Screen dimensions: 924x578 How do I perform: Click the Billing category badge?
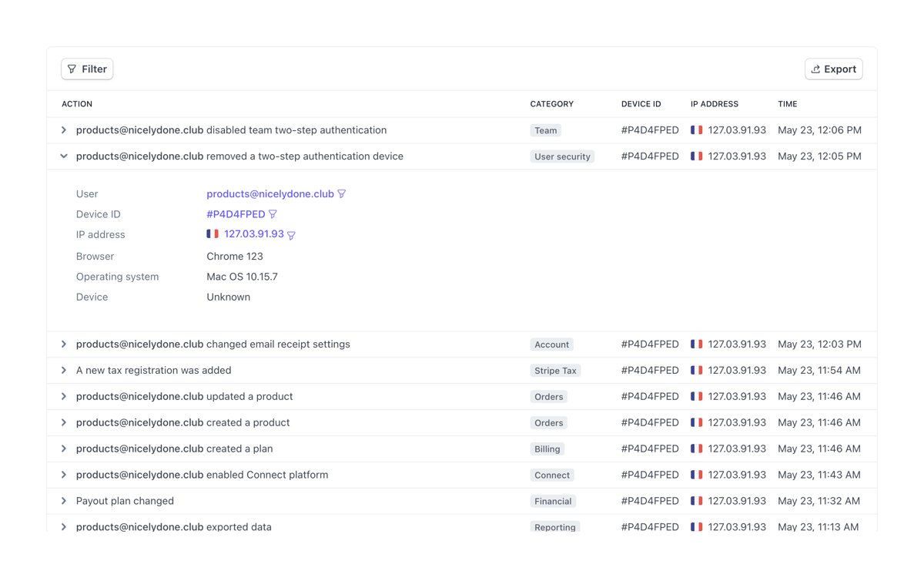click(x=547, y=449)
